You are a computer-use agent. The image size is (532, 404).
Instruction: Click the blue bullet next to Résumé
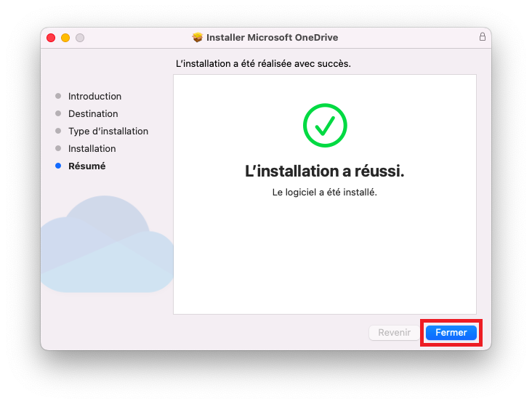click(x=58, y=166)
